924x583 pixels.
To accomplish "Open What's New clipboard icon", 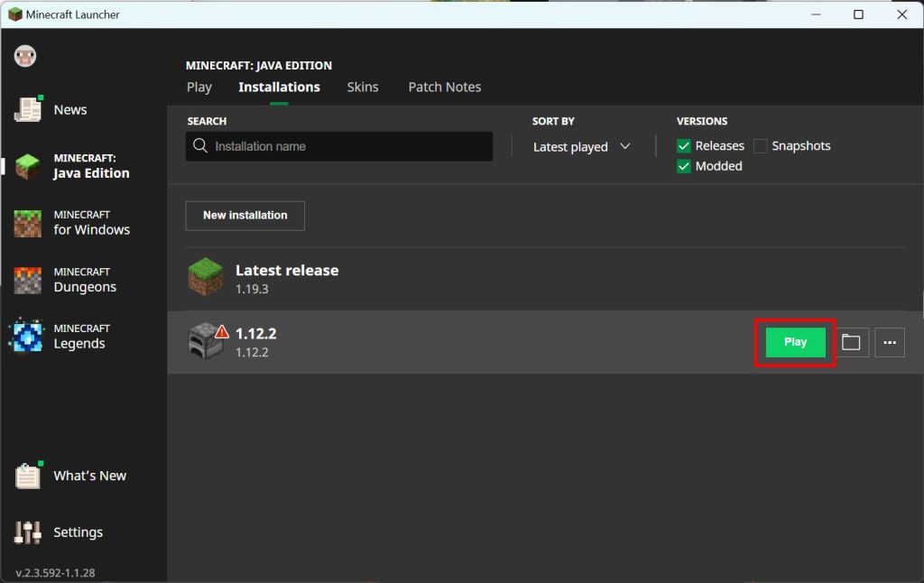I will click(x=28, y=476).
